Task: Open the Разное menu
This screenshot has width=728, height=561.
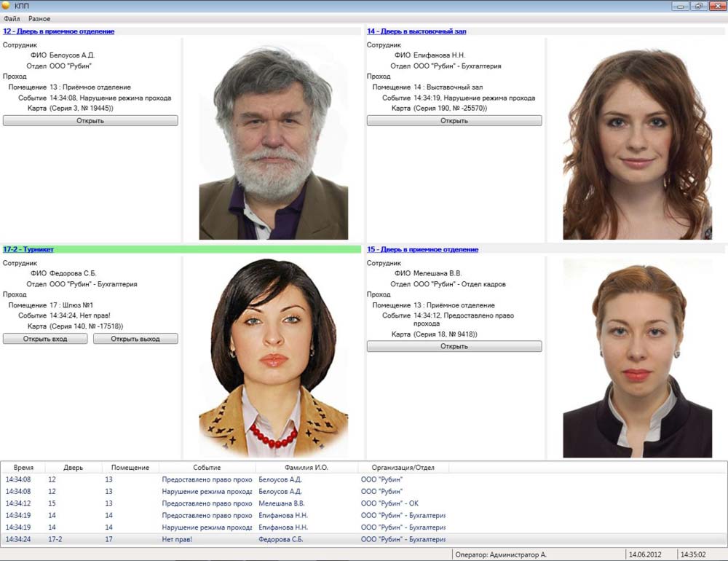Action: (x=39, y=18)
